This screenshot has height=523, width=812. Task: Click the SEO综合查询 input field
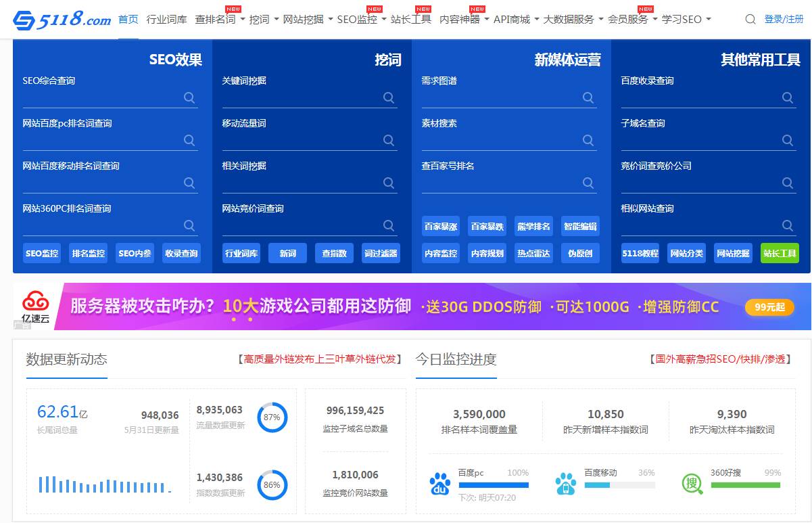110,97
